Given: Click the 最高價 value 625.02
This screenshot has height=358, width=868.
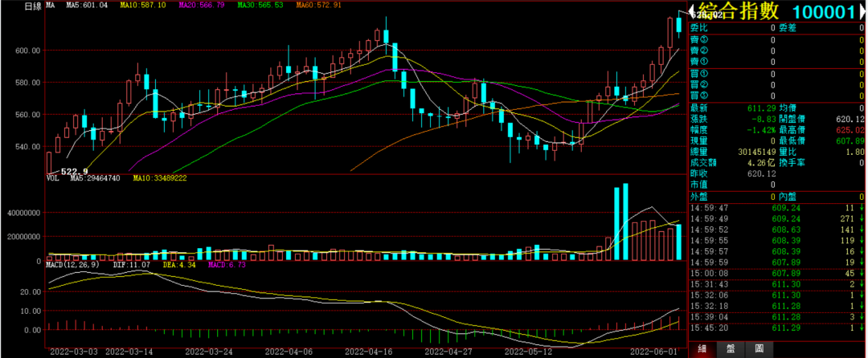Looking at the screenshot, I should pos(850,130).
